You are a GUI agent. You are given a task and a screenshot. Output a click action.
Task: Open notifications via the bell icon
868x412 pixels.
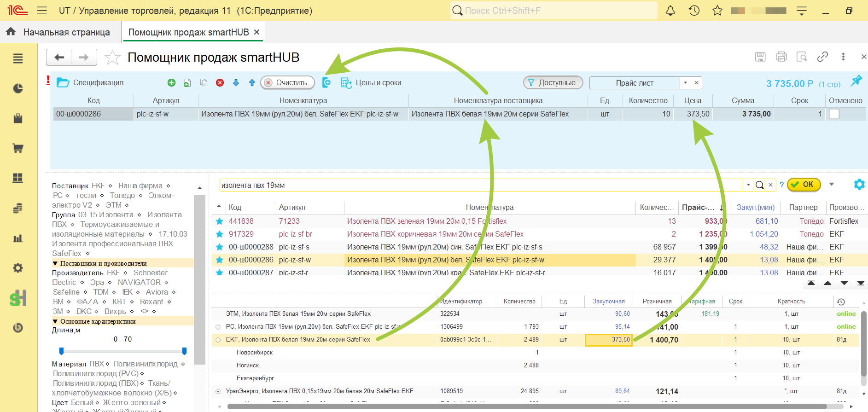(x=670, y=11)
